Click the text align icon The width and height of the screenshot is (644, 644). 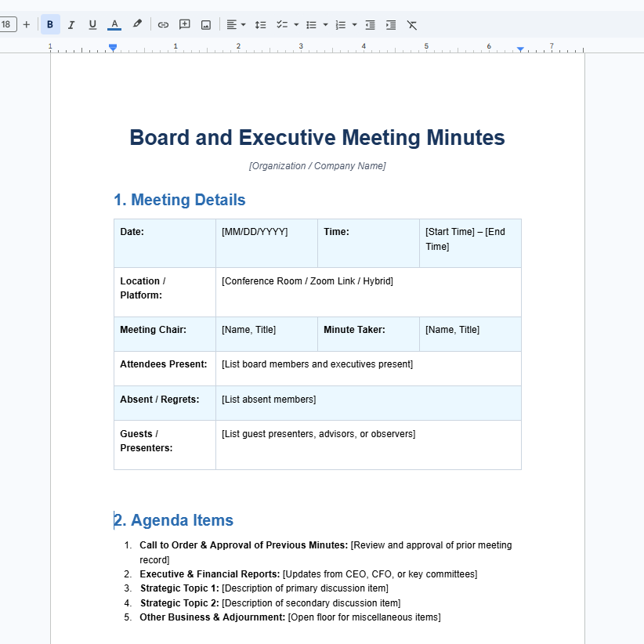coord(232,24)
